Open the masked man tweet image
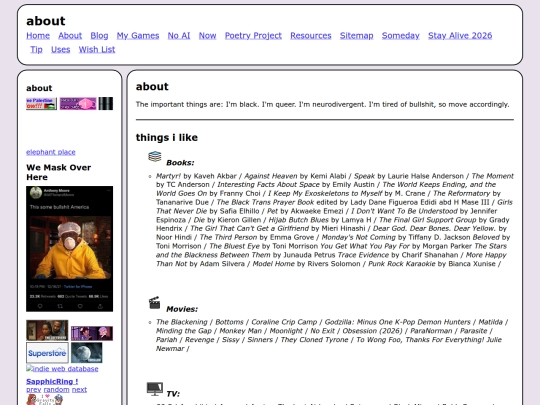This screenshot has width=540, height=405. point(70,249)
